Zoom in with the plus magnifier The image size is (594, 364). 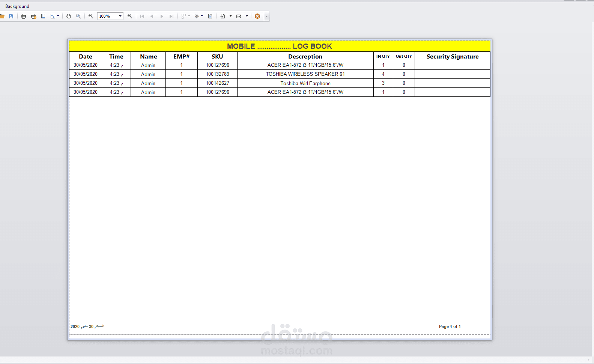(130, 16)
